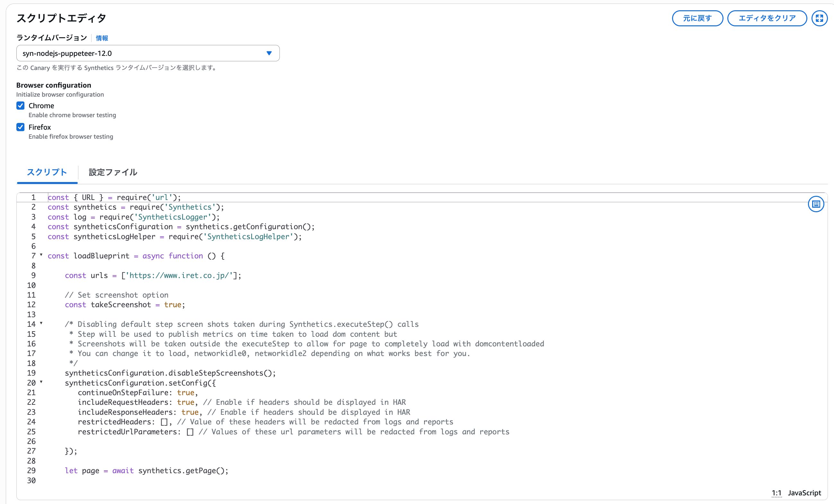The width and height of the screenshot is (834, 504).
Task: Collapse the loadBlueprint function fold on line 7
Action: coord(41,255)
